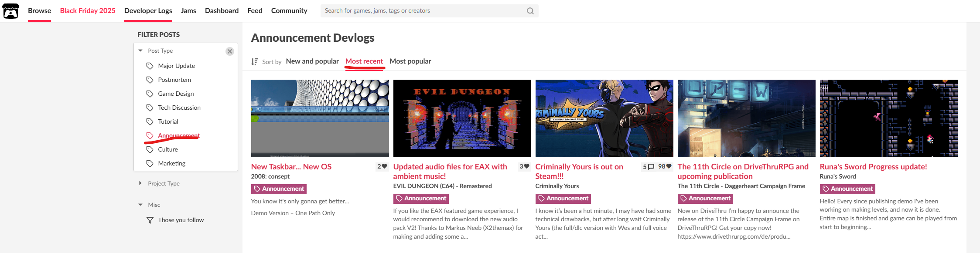
Task: Click the tag icon beside Tech Discussion
Action: 150,108
